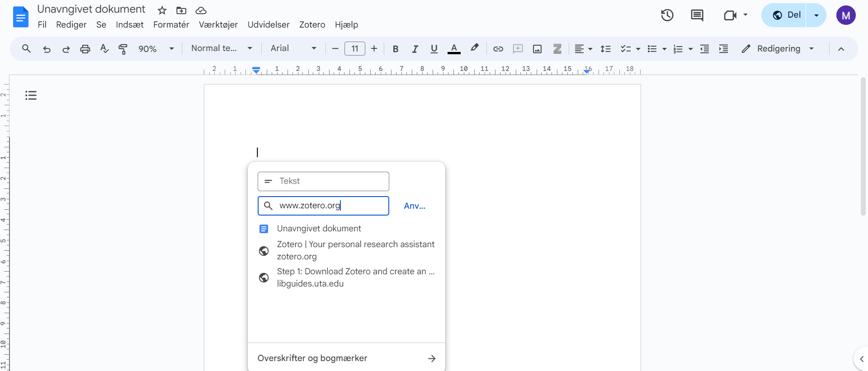
Task: Open Overskrifter og bogmærker
Action: coord(346,358)
